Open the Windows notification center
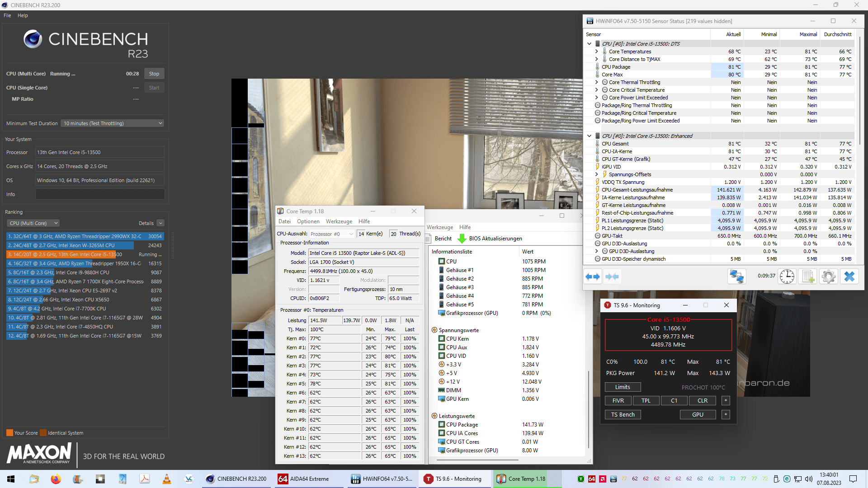The image size is (868, 488). tap(853, 479)
